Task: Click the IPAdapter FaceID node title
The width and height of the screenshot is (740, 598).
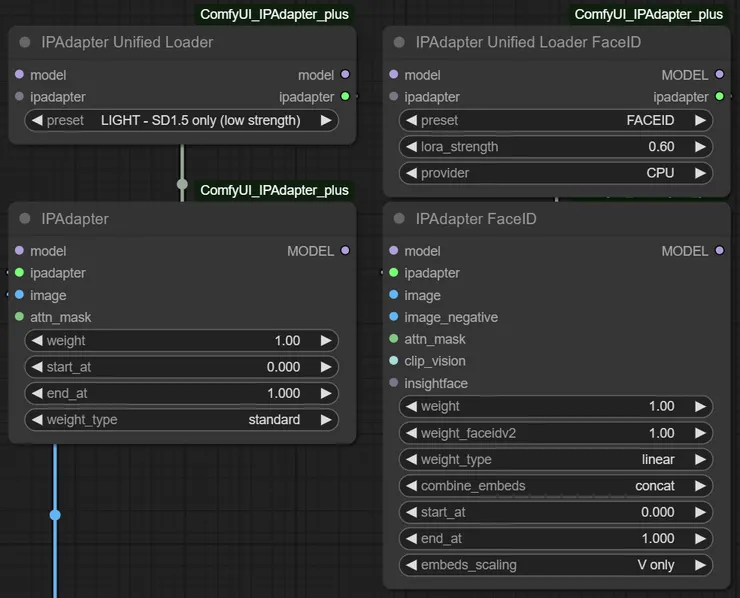Action: (476, 219)
